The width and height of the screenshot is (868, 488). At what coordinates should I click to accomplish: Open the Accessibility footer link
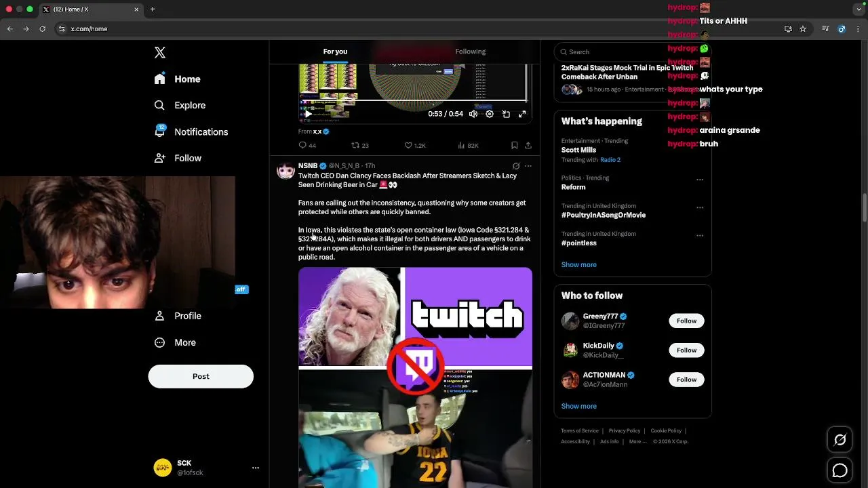click(x=575, y=442)
